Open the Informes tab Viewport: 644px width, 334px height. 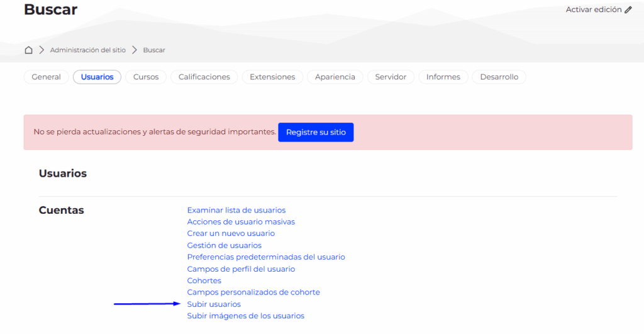point(443,77)
